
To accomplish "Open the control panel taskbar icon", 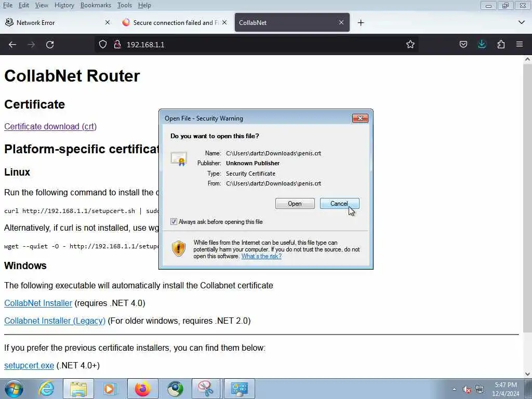I will pyautogui.click(x=239, y=389).
